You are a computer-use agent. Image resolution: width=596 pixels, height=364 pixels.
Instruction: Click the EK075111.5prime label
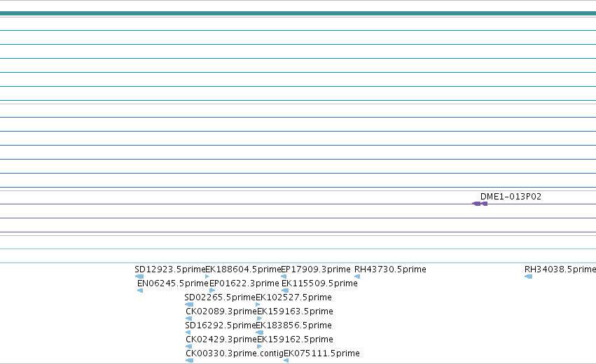pyautogui.click(x=321, y=353)
